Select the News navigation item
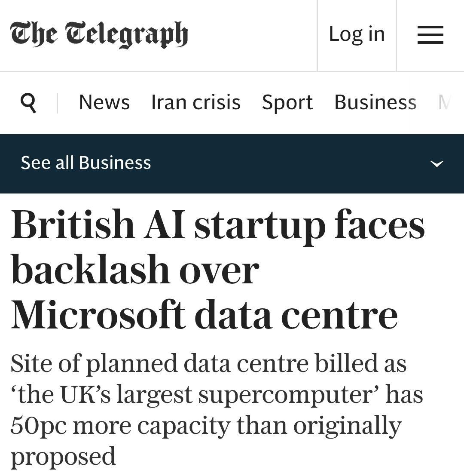 [x=104, y=102]
